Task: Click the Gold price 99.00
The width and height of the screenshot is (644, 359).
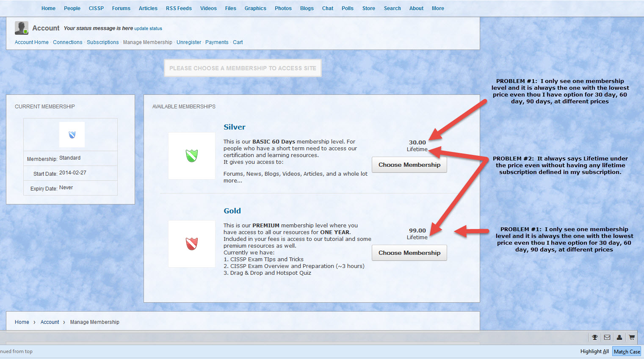Action: tap(417, 231)
